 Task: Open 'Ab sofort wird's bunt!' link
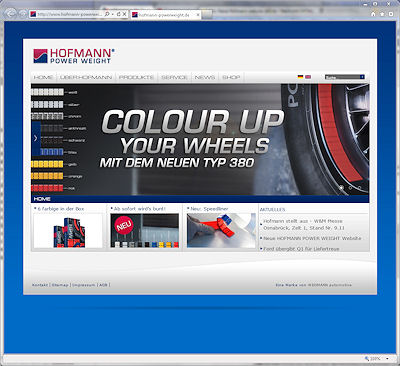coord(140,209)
